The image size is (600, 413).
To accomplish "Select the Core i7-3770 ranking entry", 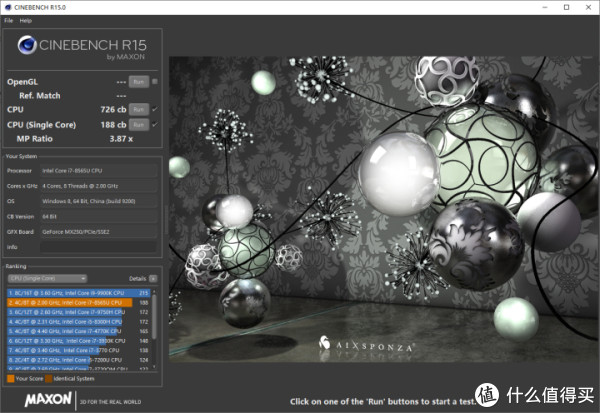I will pos(78,350).
